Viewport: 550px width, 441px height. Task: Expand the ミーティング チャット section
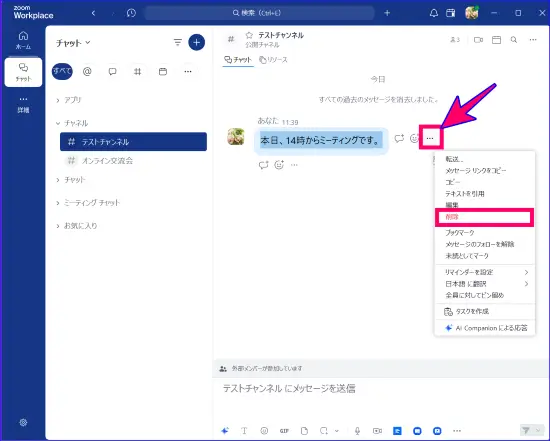point(88,203)
